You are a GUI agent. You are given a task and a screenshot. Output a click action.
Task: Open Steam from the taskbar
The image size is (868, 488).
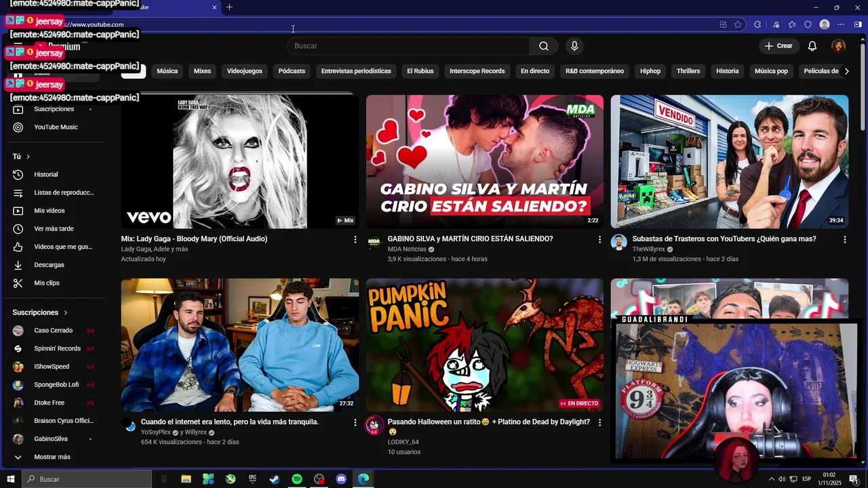pos(275,479)
